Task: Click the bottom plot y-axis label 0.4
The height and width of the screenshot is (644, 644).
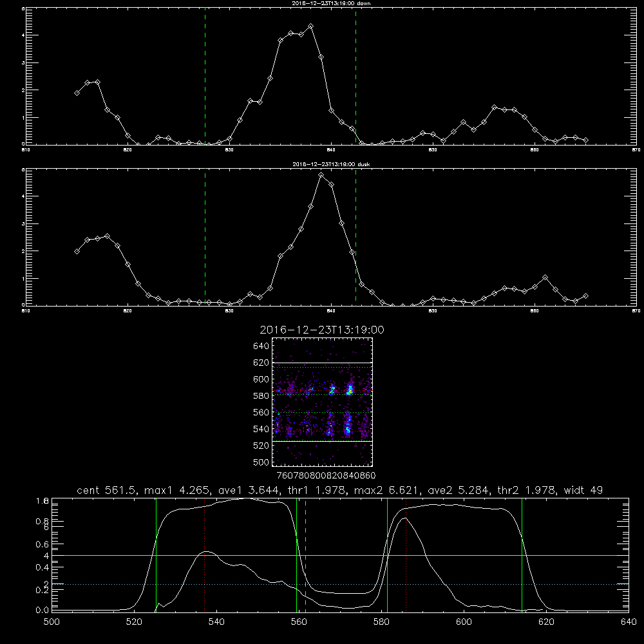Action: 43,567
